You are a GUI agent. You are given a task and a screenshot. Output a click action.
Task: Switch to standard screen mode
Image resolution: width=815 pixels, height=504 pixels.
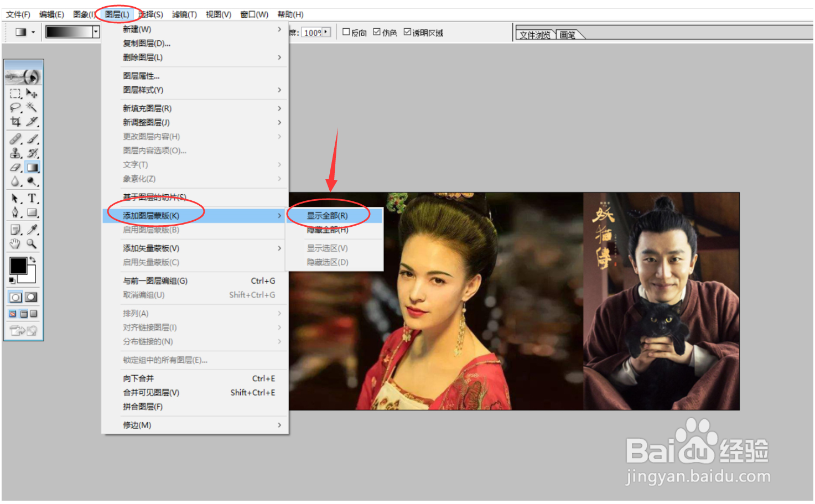coord(13,314)
